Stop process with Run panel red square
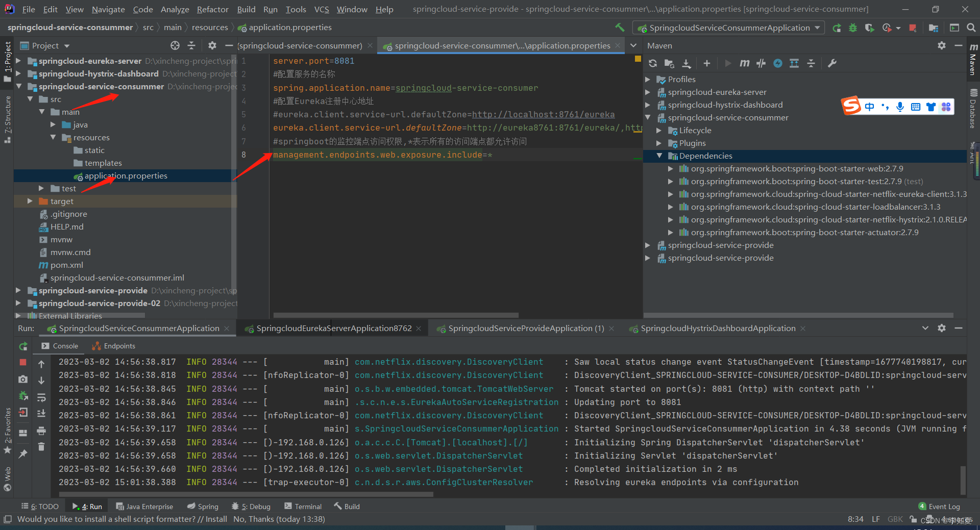 tap(23, 362)
